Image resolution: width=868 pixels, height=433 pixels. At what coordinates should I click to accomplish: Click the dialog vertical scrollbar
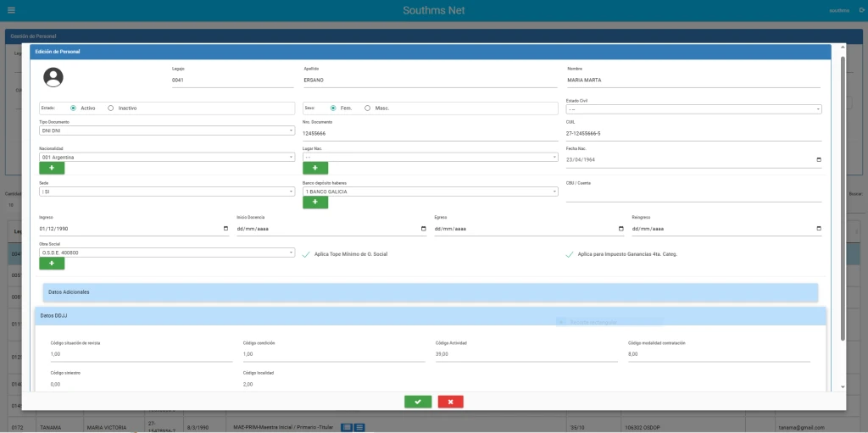843,197
